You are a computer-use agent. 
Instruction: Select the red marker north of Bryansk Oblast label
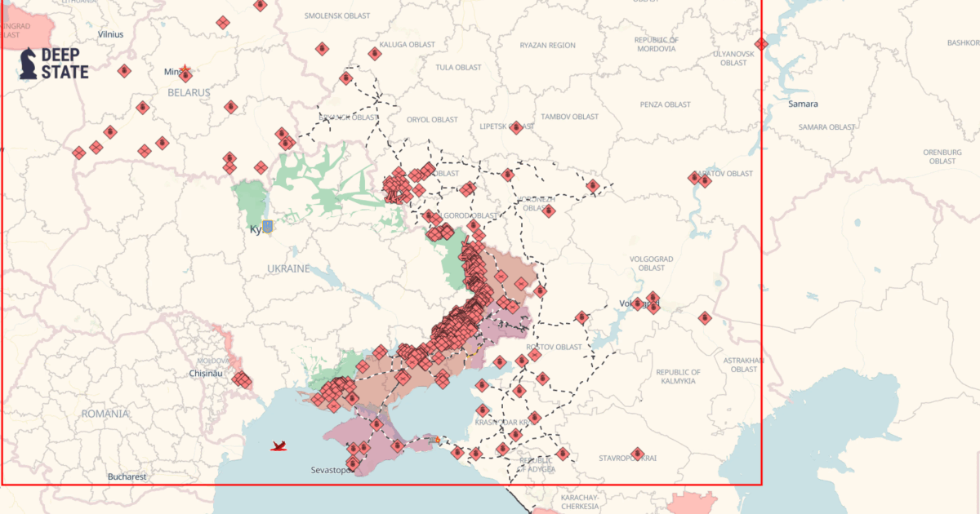(345, 79)
